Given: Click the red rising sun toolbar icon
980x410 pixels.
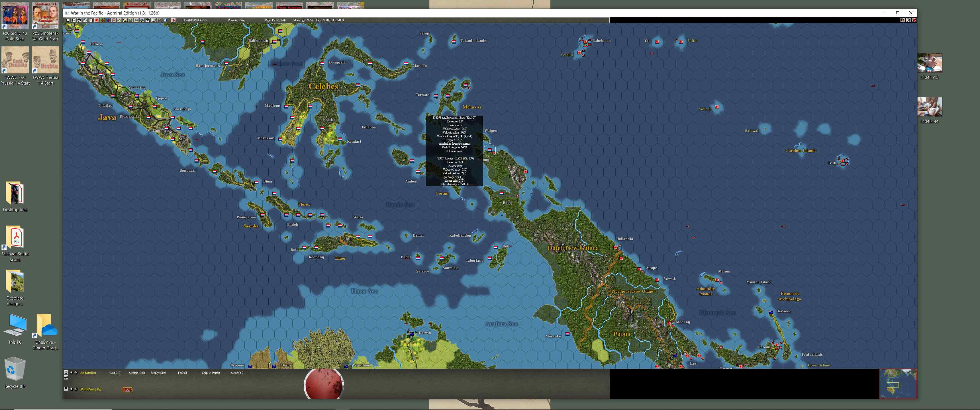Looking at the screenshot, I should click(x=96, y=20).
